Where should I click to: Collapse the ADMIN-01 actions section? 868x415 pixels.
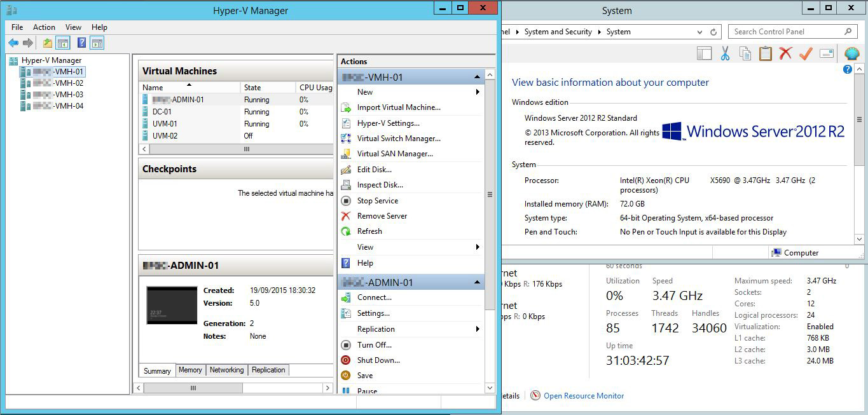coord(477,283)
